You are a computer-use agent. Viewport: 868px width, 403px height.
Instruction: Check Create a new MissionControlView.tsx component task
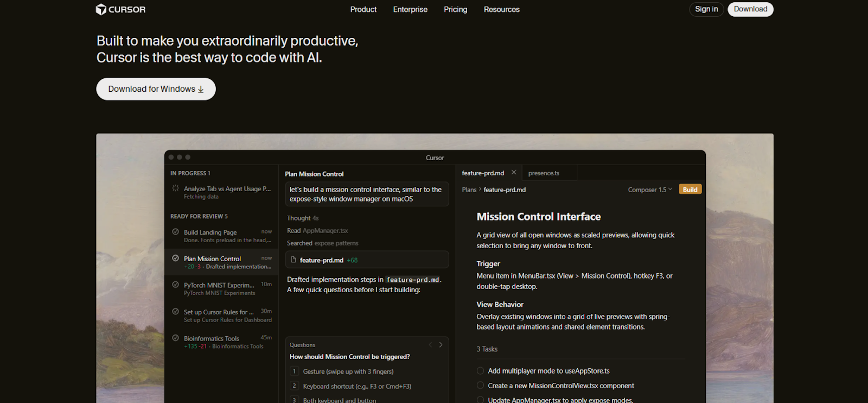(480, 386)
